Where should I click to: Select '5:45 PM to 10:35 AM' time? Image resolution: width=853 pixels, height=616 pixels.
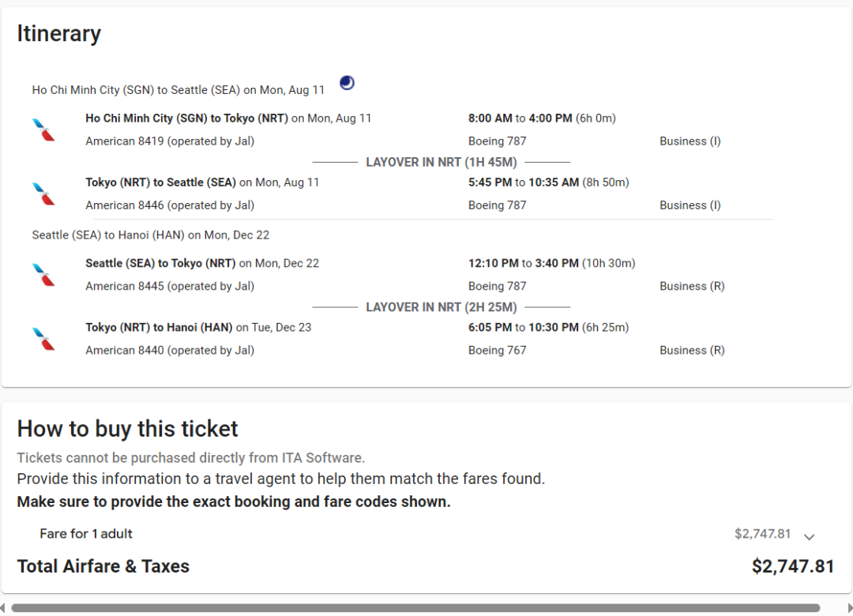pyautogui.click(x=524, y=182)
